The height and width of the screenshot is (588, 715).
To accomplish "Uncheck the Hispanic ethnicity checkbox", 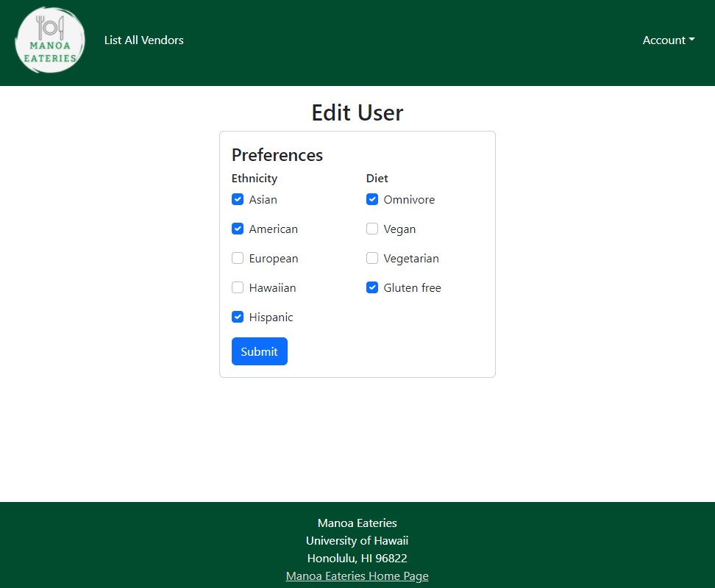I will click(x=238, y=317).
